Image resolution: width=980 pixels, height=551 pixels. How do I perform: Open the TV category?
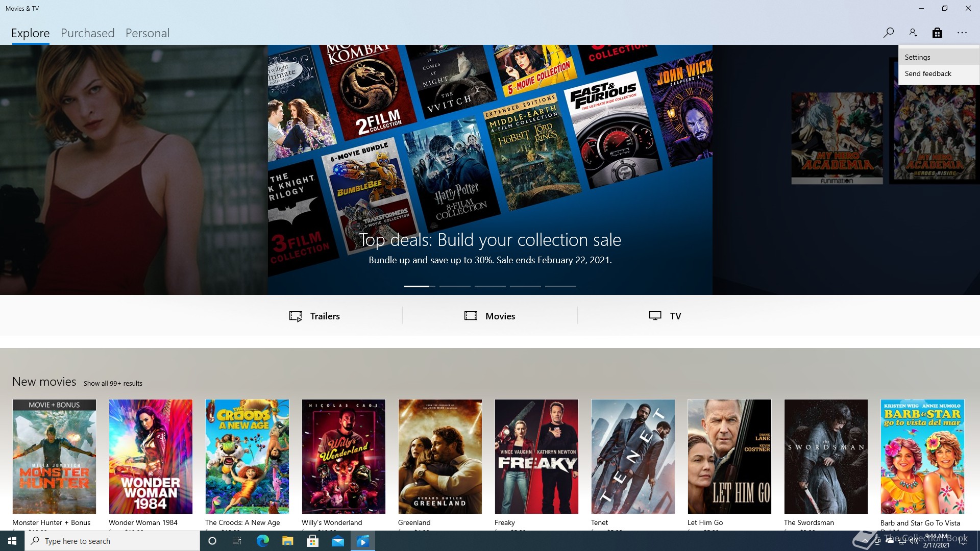pos(665,316)
